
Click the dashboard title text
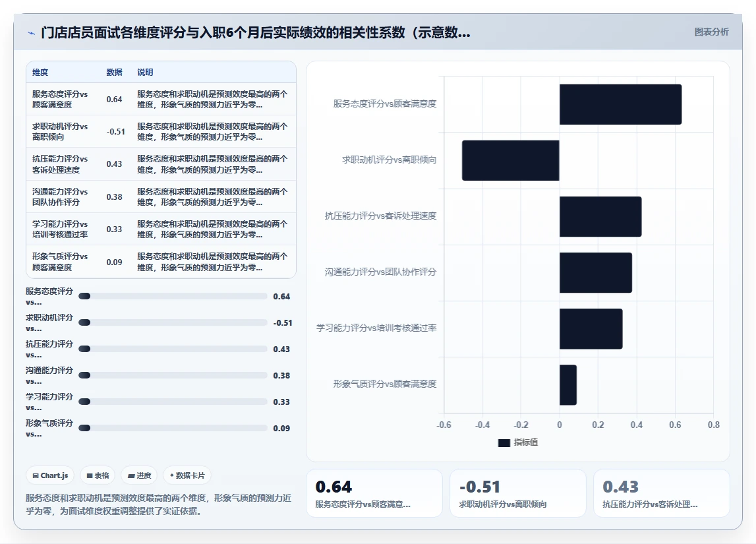coord(256,33)
